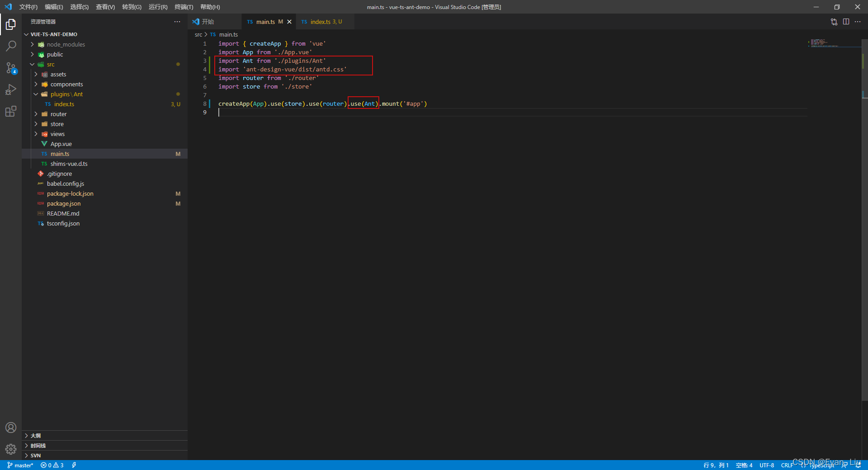Click the feedback icon in status bar
This screenshot has height=470, width=868.
pos(844,465)
